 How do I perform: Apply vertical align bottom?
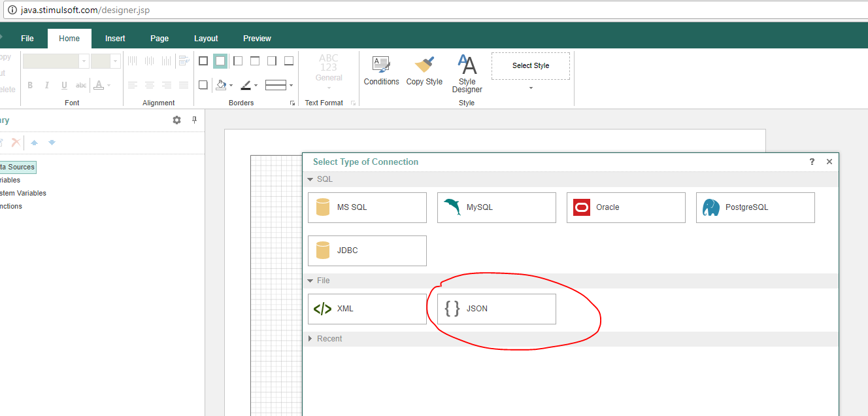coord(167,61)
